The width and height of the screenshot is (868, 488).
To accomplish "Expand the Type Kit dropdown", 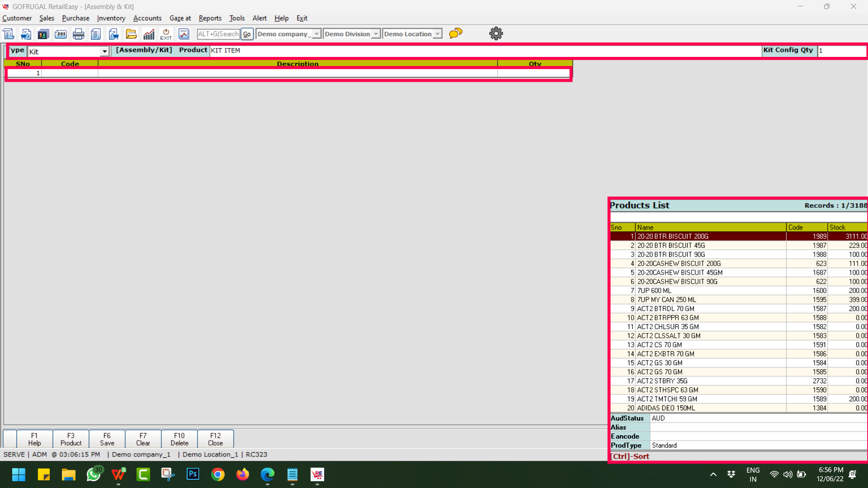I will coord(105,52).
